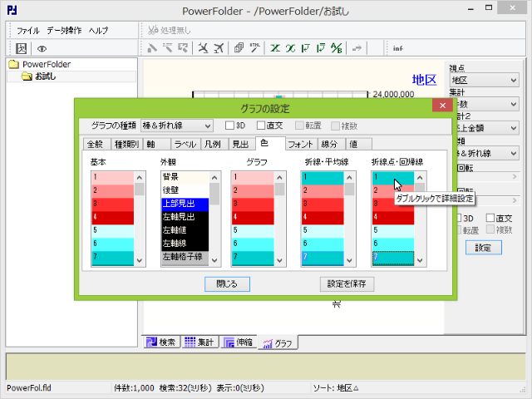Click the 転置 checkbox in the graph settings dialog
532x399 pixels.
299,126
